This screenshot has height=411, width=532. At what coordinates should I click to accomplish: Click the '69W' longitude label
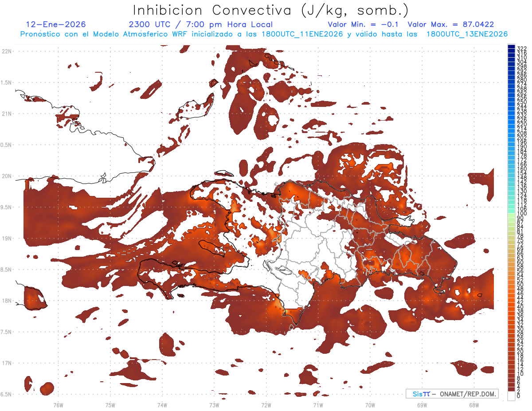pos(422,404)
